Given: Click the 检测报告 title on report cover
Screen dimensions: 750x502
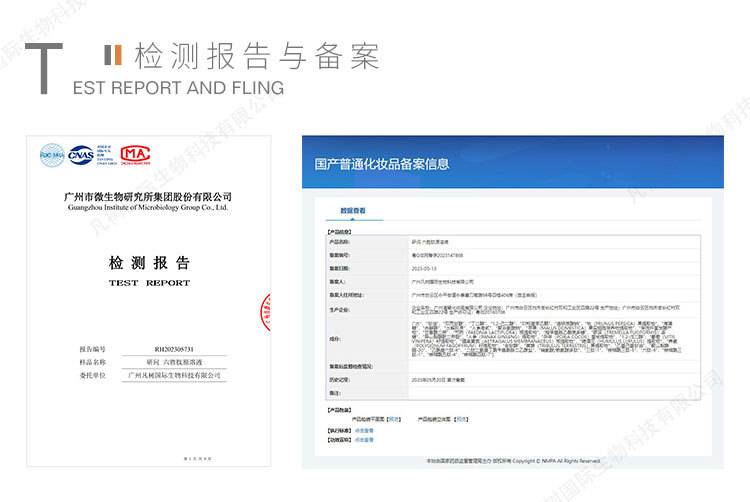Looking at the screenshot, I should coord(149,262).
